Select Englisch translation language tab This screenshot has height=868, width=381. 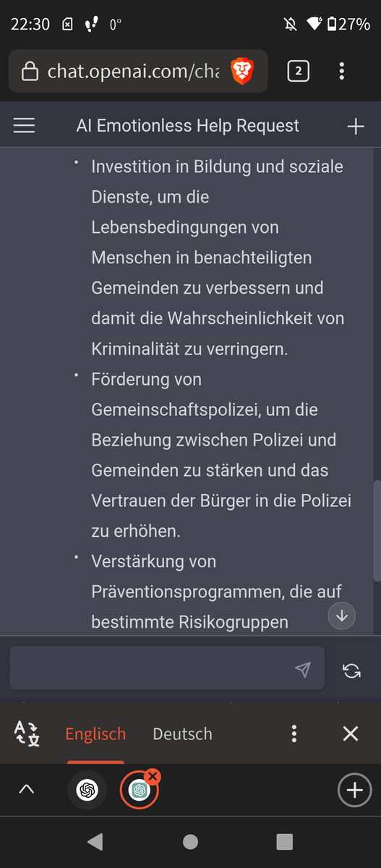(x=95, y=733)
